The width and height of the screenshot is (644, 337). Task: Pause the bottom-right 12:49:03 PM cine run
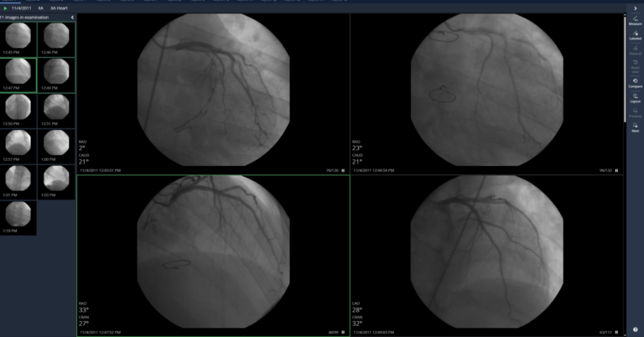tap(617, 333)
